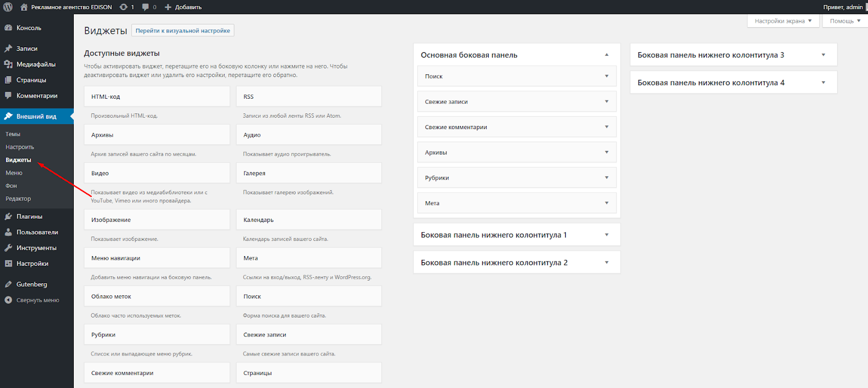The width and height of the screenshot is (868, 388).
Task: Expand Боковая панель нижнего колонтитула 4
Action: pyautogui.click(x=824, y=82)
